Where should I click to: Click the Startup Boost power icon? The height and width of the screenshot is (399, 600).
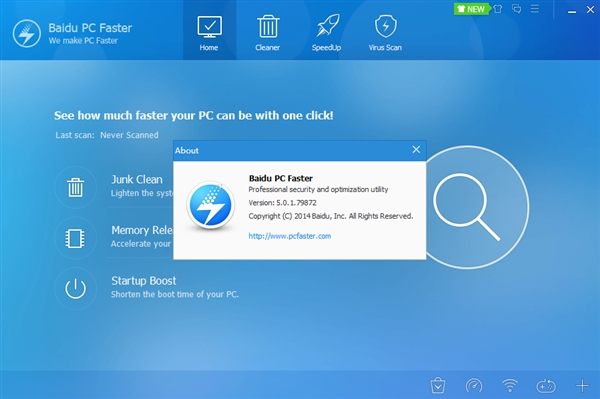[x=75, y=288]
